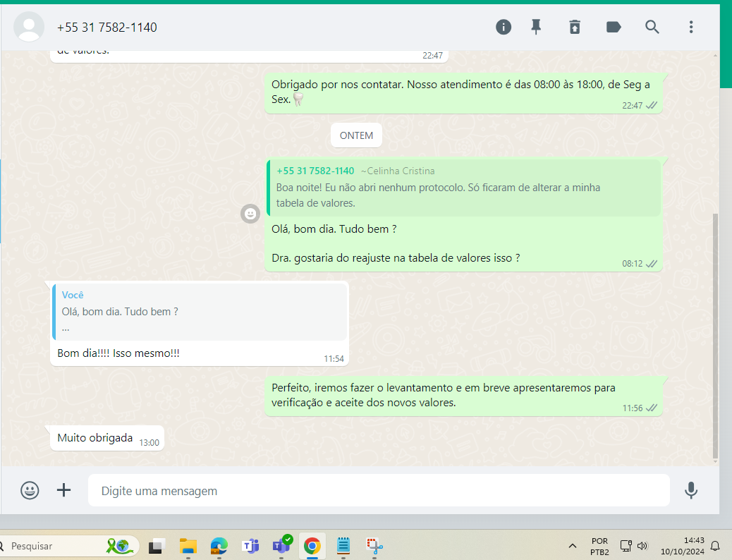Image resolution: width=732 pixels, height=560 pixels.
Task: Click the contact profile avatar
Action: (30, 27)
